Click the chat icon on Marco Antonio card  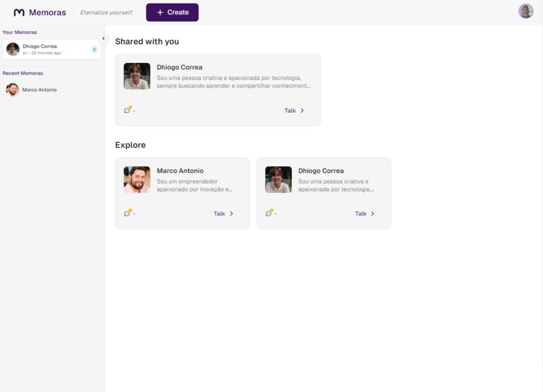point(127,213)
